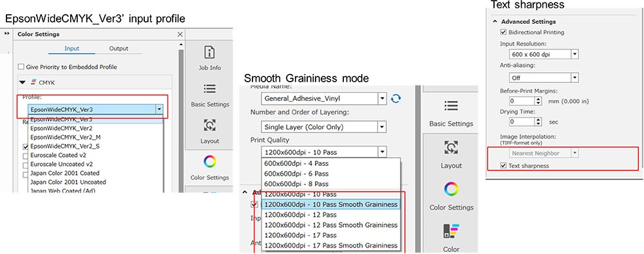Screen dimensions: 644x254
Task: Enable Give Priority to Embedded Profile
Action: point(21,66)
